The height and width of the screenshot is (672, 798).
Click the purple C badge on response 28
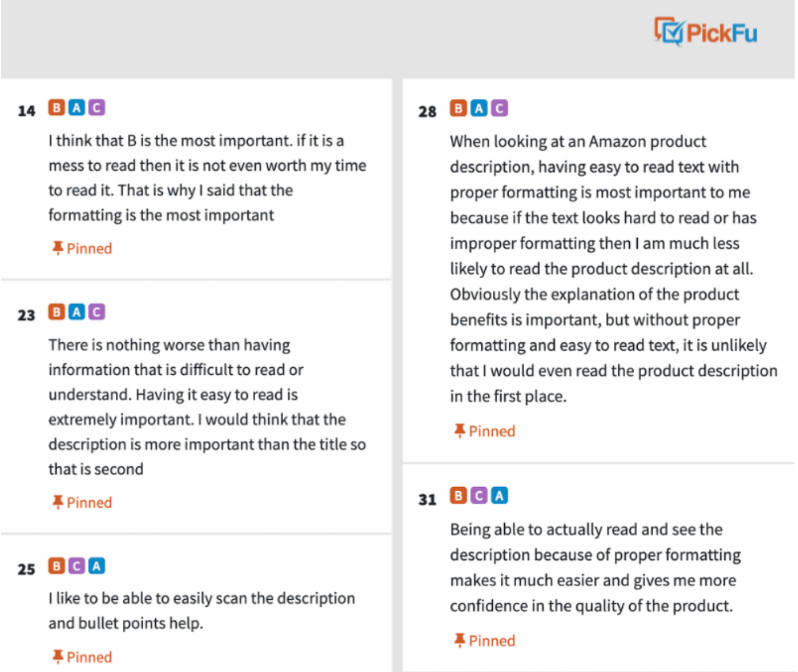499,108
